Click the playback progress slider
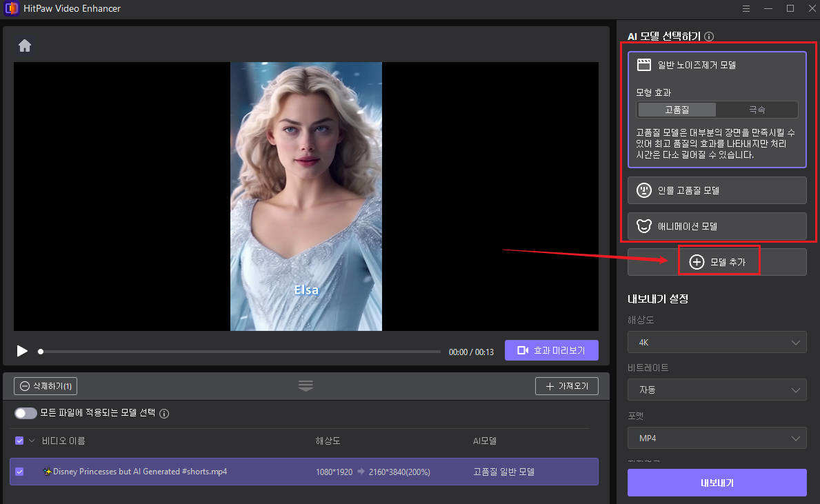Viewport: 820px width, 504px height. coord(241,352)
